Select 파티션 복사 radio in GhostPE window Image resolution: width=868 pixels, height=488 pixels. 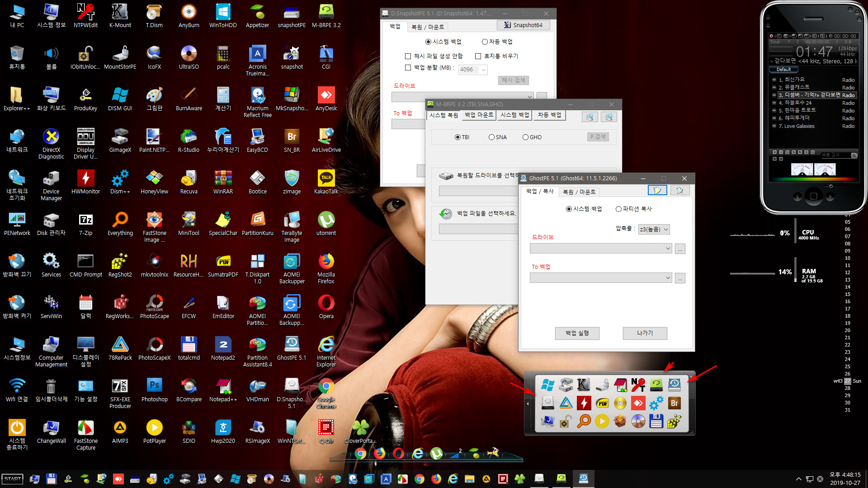point(633,209)
